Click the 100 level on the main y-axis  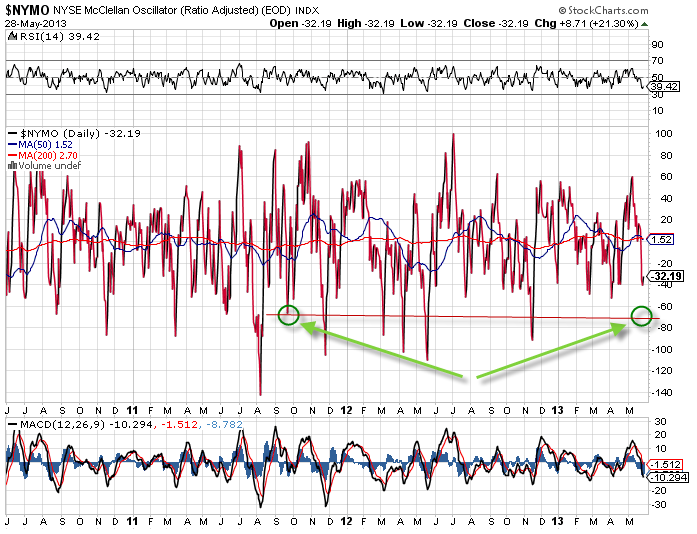click(664, 134)
